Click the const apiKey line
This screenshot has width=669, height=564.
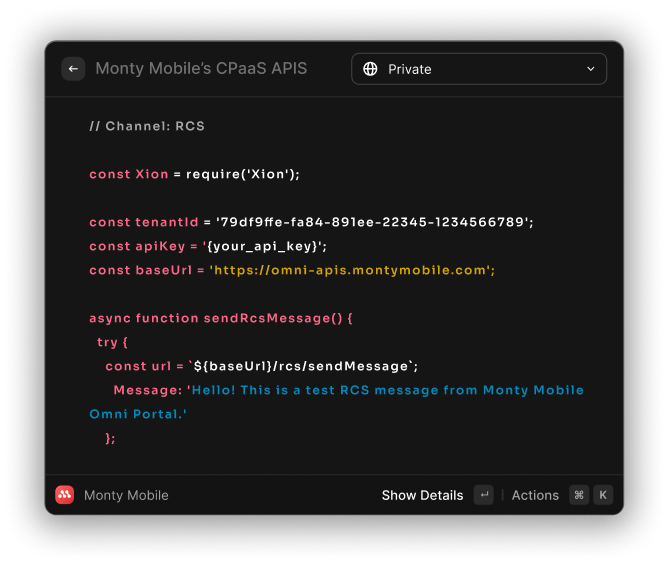tap(208, 247)
